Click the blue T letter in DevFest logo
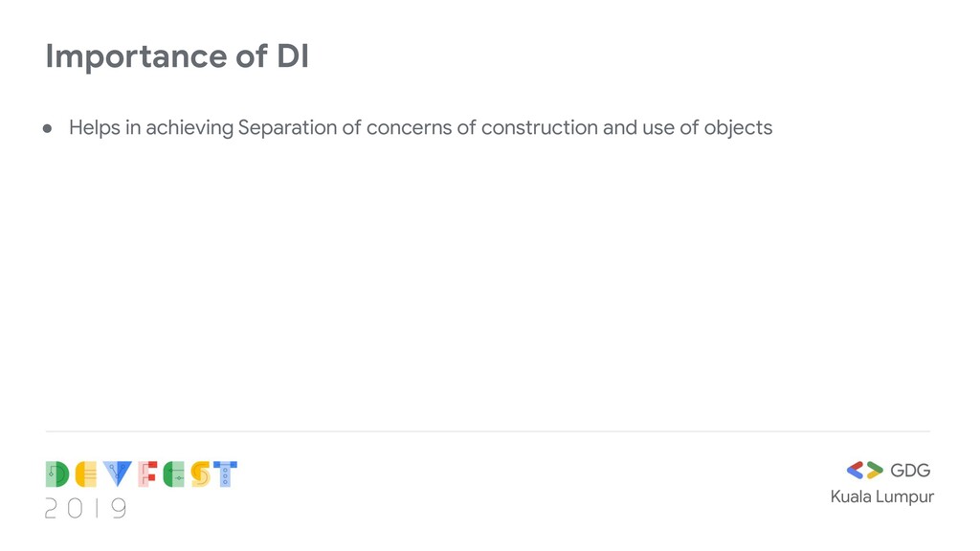This screenshot has height=551, width=980. coord(225,474)
